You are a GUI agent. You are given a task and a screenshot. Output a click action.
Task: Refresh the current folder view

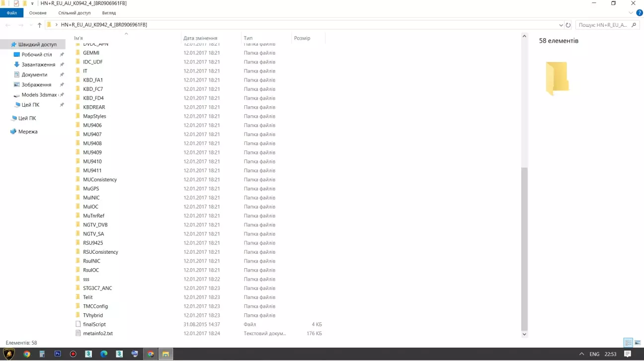(x=568, y=25)
